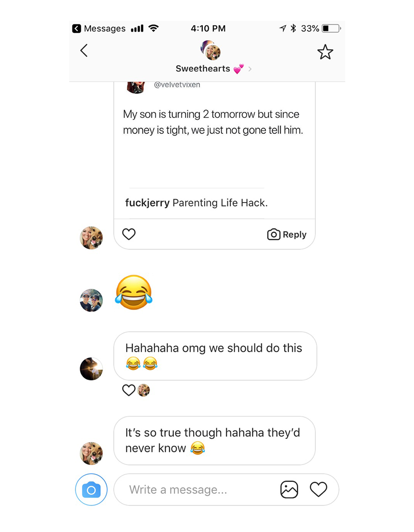The height and width of the screenshot is (532, 414).
Task: Tap the star icon in the header
Action: (x=325, y=52)
